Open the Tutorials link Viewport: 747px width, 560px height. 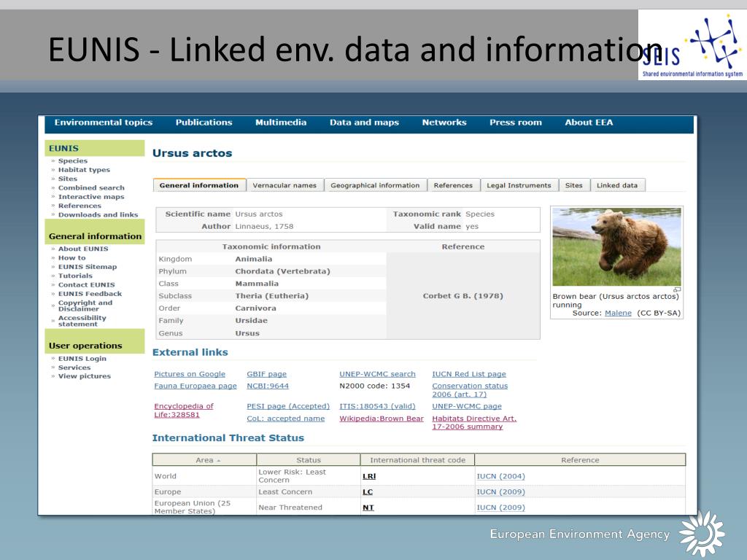click(x=75, y=276)
